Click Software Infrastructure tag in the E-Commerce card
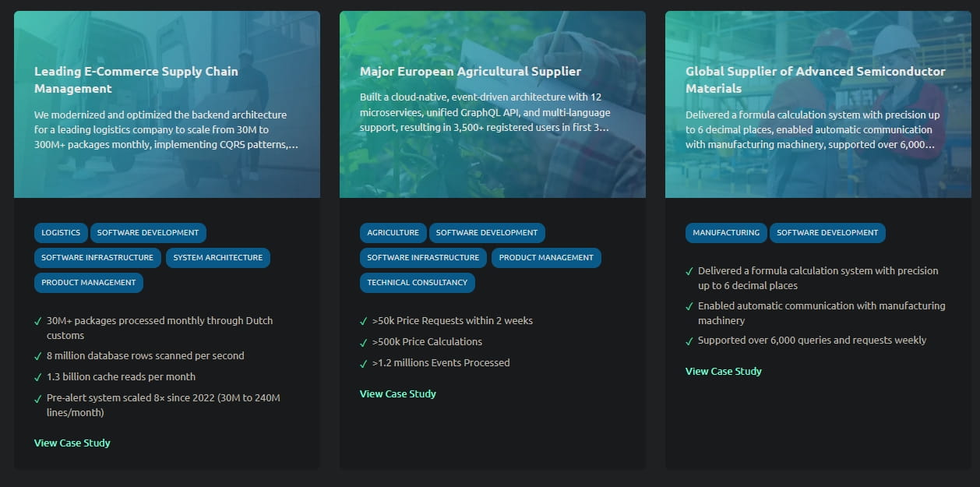 click(x=97, y=258)
